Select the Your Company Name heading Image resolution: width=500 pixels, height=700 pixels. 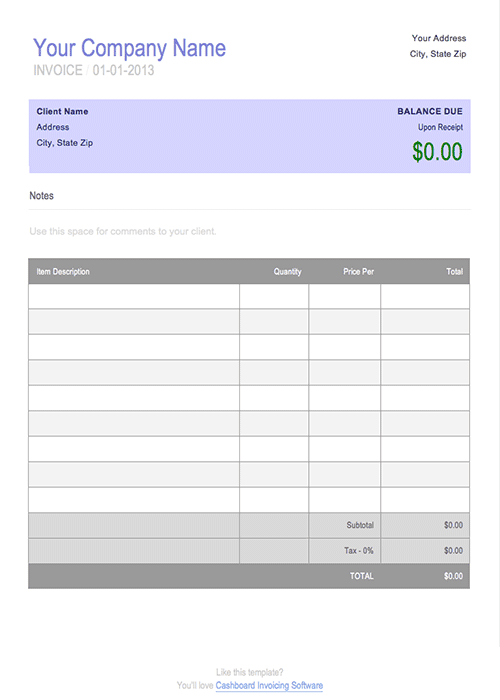[x=129, y=48]
